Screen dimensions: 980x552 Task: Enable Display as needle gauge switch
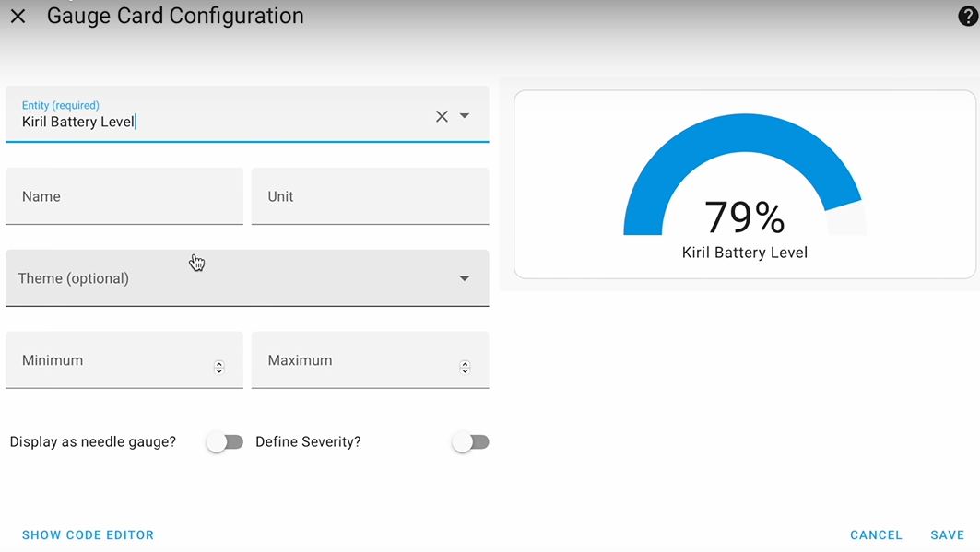[225, 442]
